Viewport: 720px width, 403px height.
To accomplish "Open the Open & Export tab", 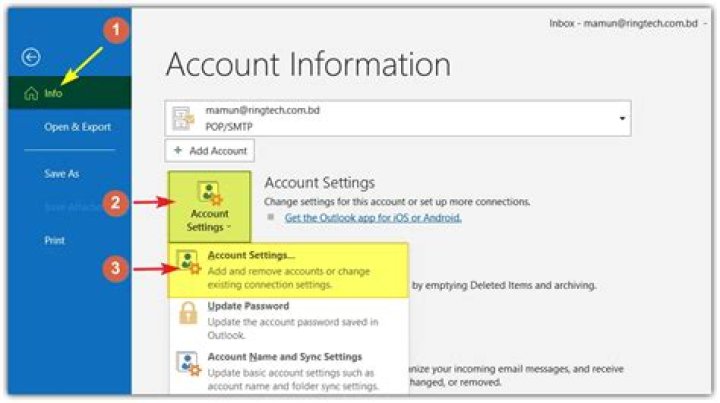I will (x=77, y=127).
